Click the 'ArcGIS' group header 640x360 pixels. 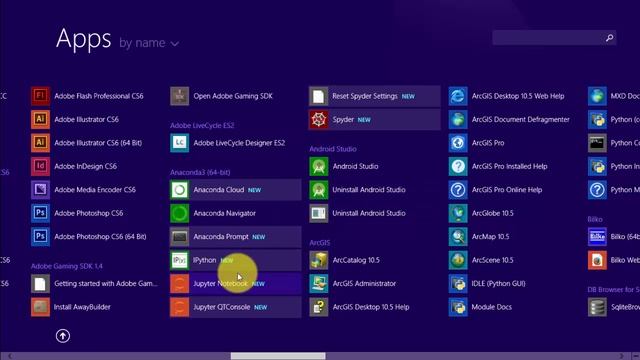coord(320,242)
